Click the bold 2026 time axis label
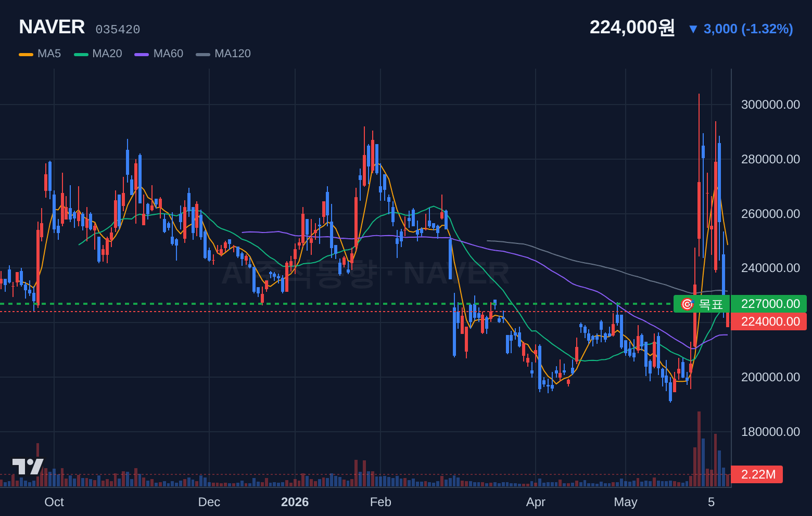The height and width of the screenshot is (516, 812). [295, 502]
